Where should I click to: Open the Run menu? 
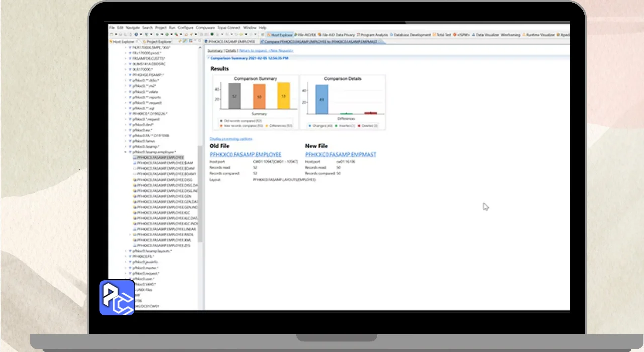pos(172,28)
